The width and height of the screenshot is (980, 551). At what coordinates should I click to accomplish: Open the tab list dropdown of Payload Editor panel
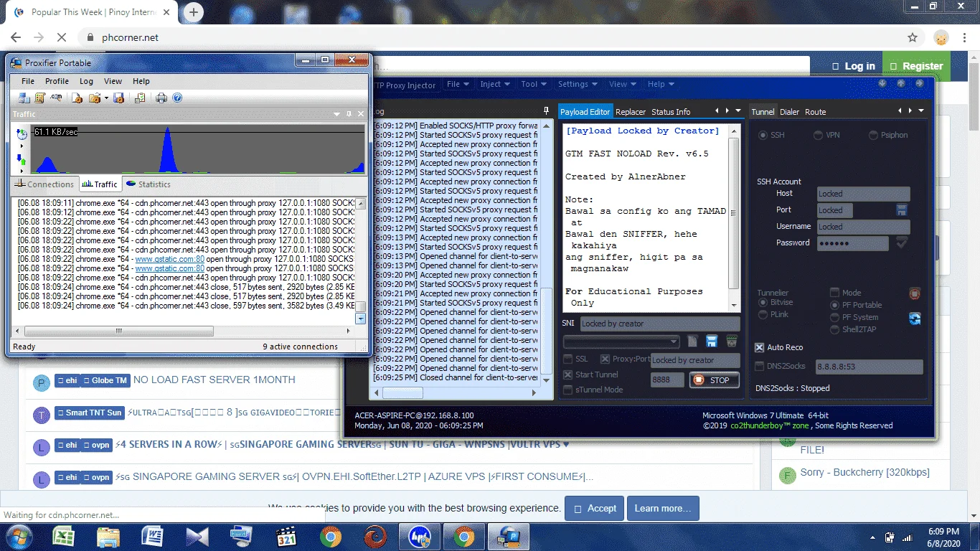[739, 111]
